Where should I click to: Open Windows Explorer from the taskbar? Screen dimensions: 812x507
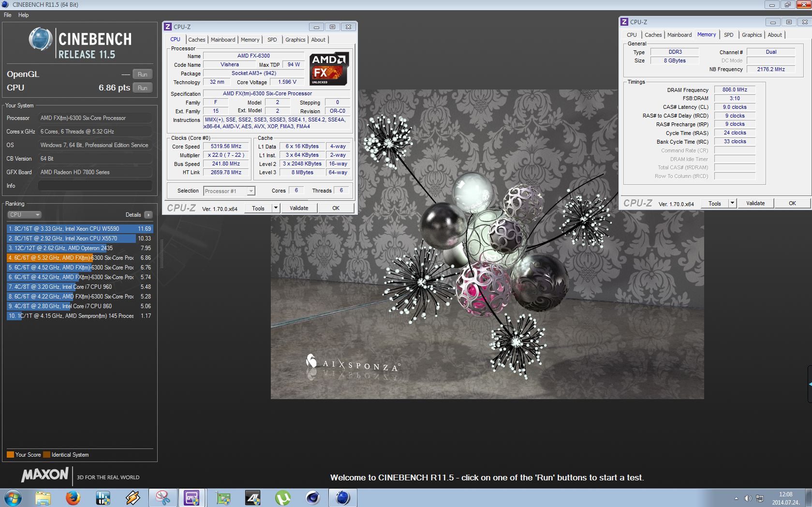(x=43, y=498)
